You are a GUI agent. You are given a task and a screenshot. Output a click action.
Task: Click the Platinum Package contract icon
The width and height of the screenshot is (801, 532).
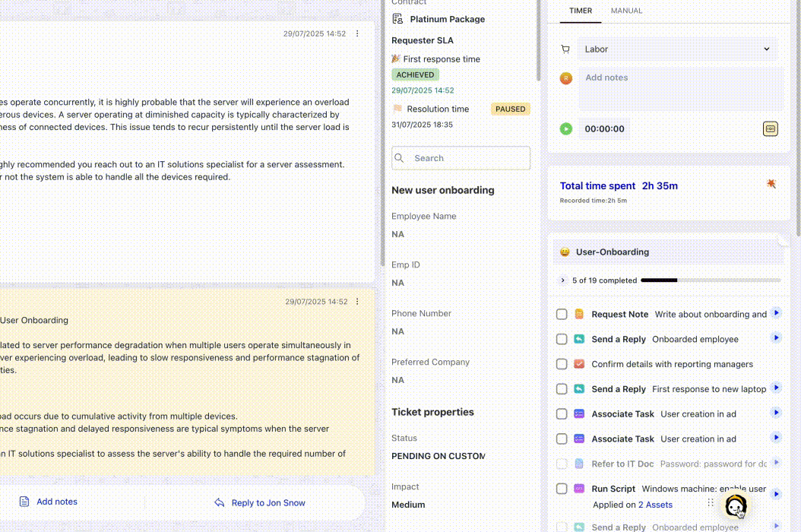click(x=397, y=19)
